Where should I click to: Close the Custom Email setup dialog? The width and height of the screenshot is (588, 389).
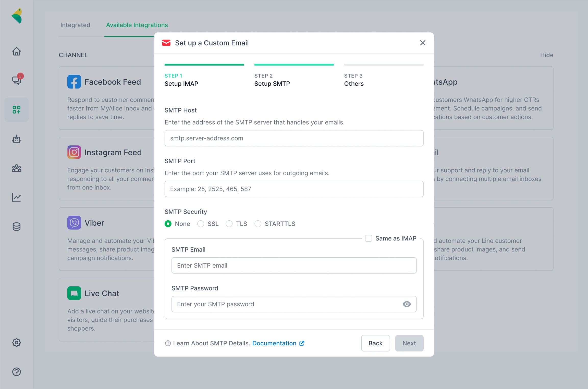[423, 43]
